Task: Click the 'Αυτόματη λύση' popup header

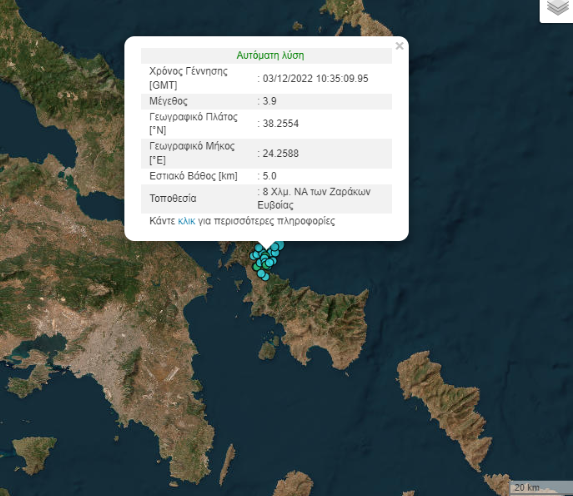Action: point(270,56)
